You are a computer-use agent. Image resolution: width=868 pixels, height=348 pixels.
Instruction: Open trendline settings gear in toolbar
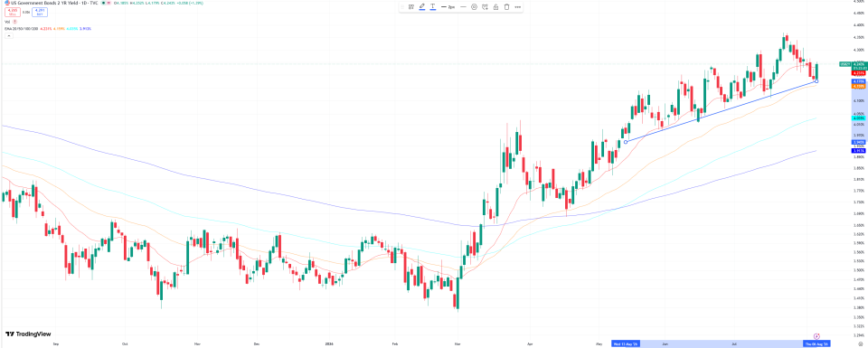474,6
